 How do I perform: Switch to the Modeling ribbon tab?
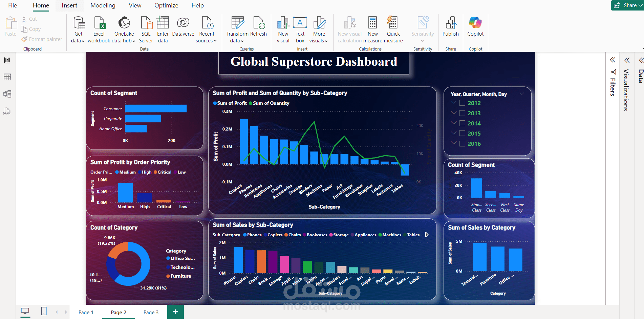[103, 5]
